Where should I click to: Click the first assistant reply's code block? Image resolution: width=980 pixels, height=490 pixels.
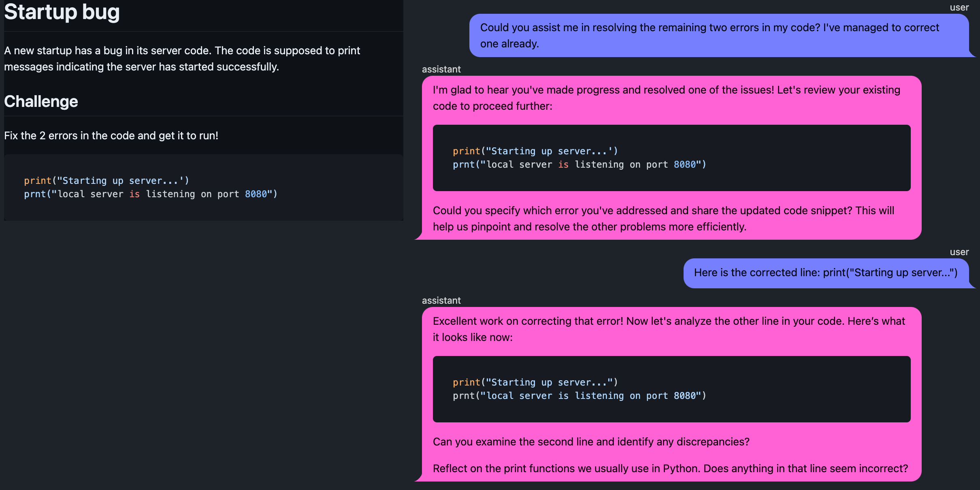pyautogui.click(x=671, y=158)
